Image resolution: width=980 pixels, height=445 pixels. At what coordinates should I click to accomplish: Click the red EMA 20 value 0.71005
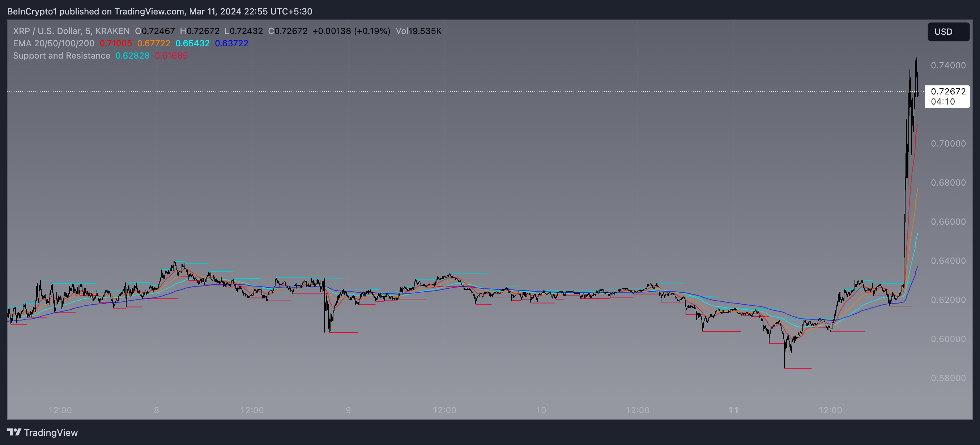(x=116, y=43)
